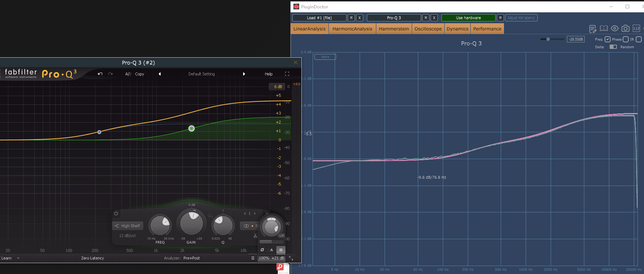This screenshot has height=274, width=644.
Task: Select the next band with the right arrow
Action: click(x=255, y=213)
